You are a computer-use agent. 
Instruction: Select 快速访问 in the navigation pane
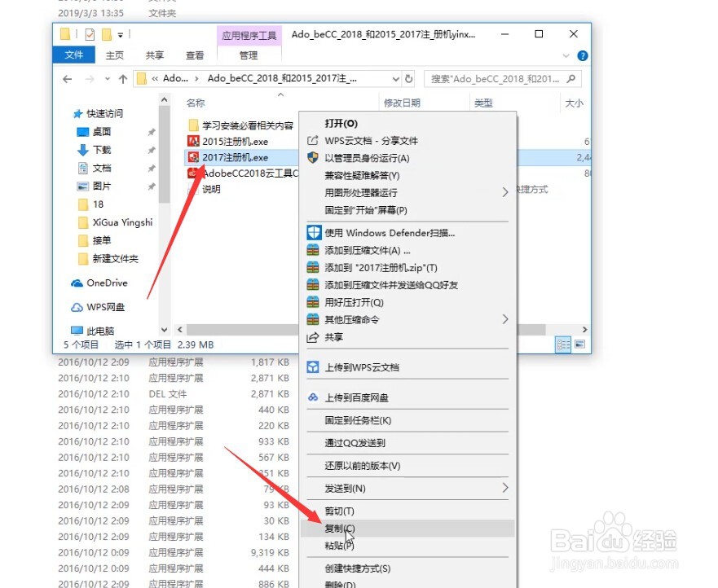[x=105, y=113]
